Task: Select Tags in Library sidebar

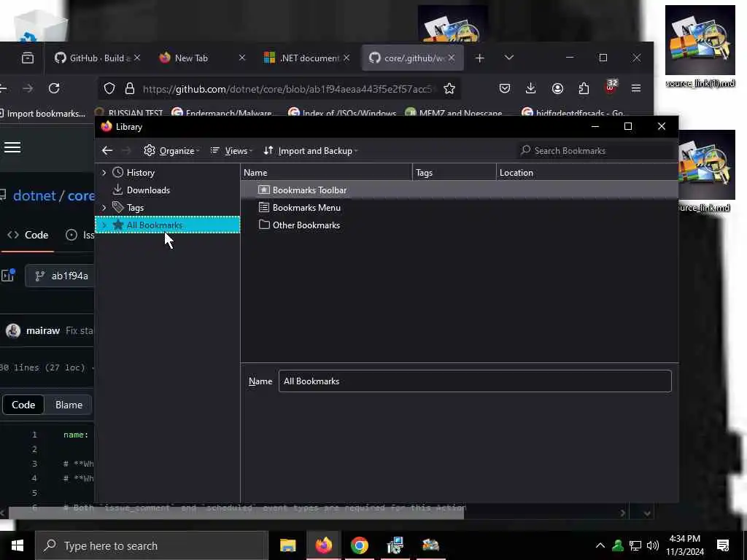Action: [x=135, y=208]
